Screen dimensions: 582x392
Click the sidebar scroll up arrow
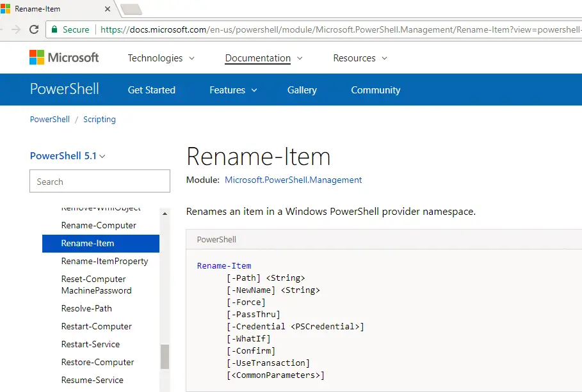[165, 214]
